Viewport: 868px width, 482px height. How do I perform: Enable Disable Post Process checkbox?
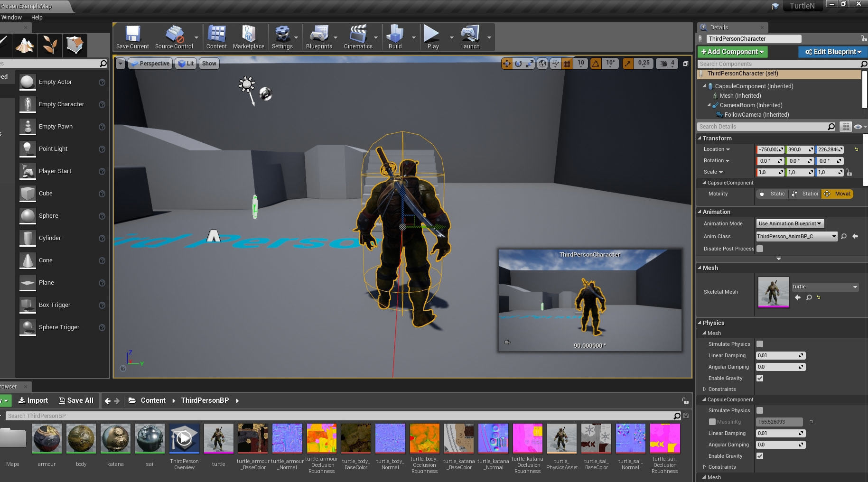760,249
